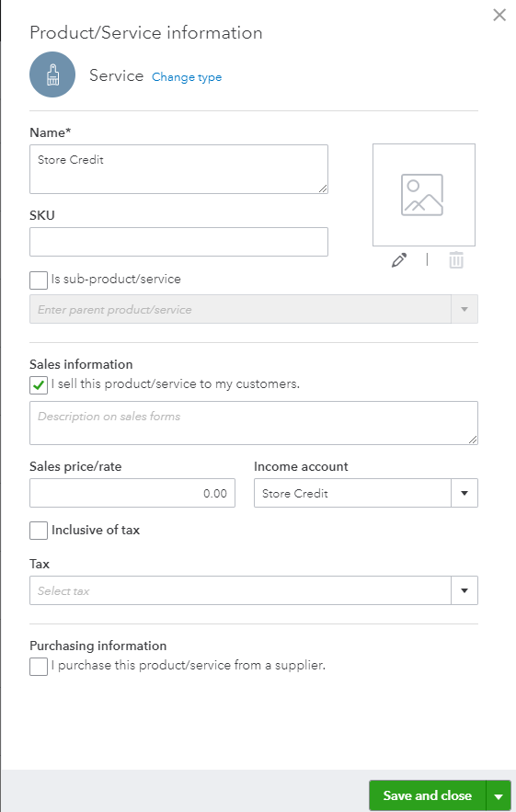Open the parent product/service dropdown
516x812 pixels.
point(464,309)
